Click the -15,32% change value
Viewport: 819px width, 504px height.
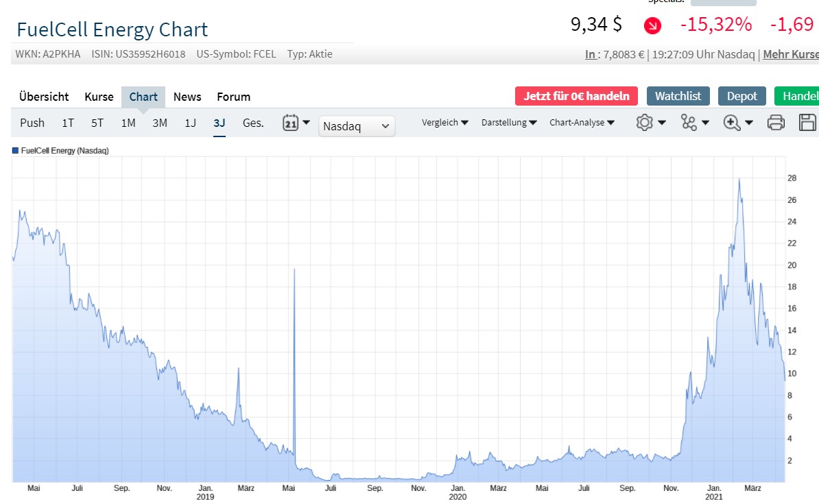[716, 24]
